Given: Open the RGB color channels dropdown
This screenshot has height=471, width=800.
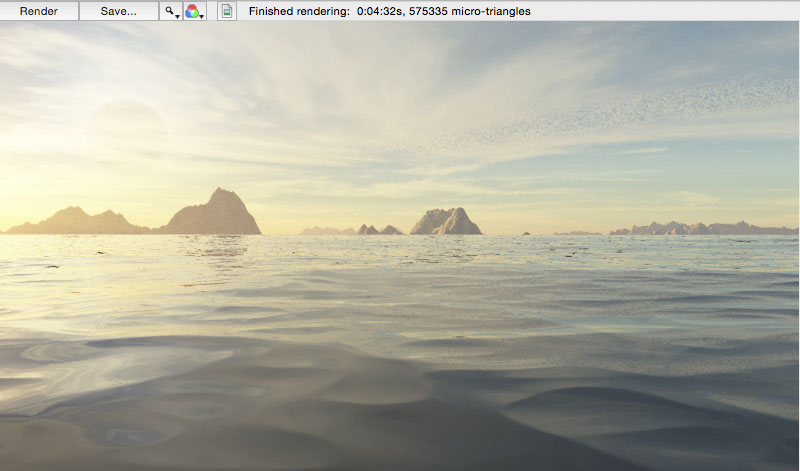Looking at the screenshot, I should coord(203,14).
